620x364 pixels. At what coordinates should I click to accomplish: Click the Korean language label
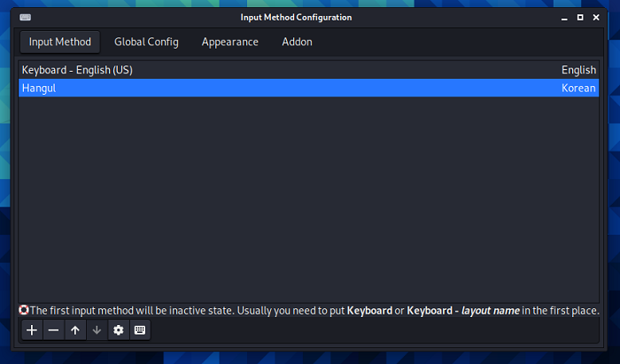578,89
